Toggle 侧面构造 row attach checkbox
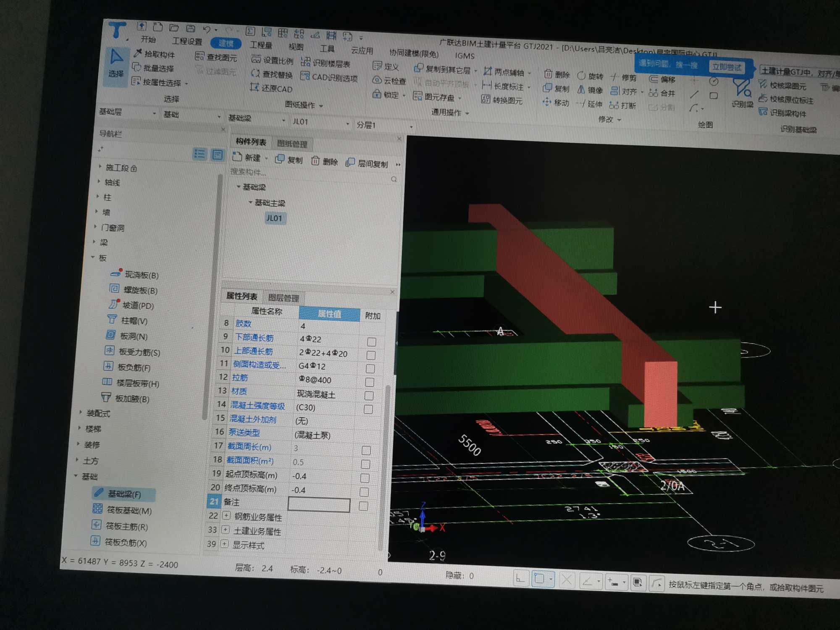 pyautogui.click(x=370, y=369)
